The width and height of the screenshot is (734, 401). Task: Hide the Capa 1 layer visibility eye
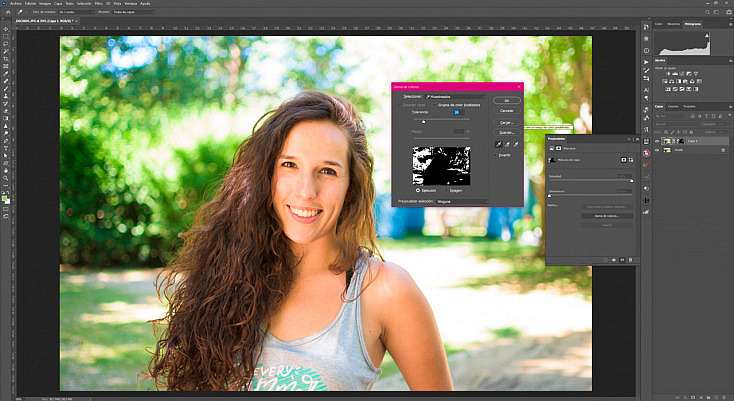(x=657, y=141)
